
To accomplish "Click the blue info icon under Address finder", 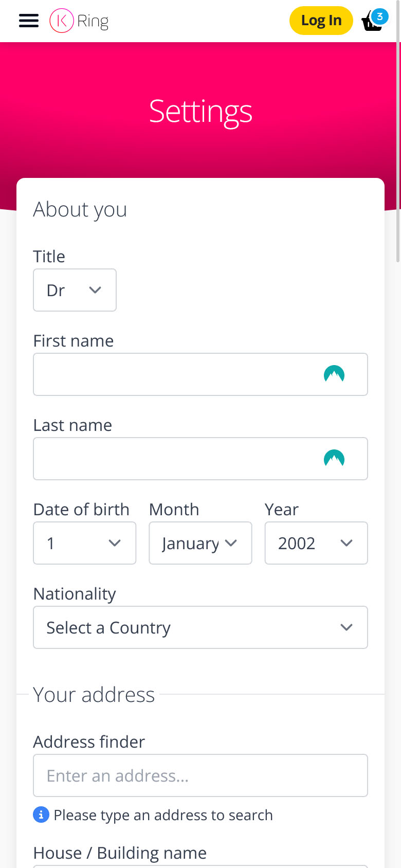I will coord(41,815).
